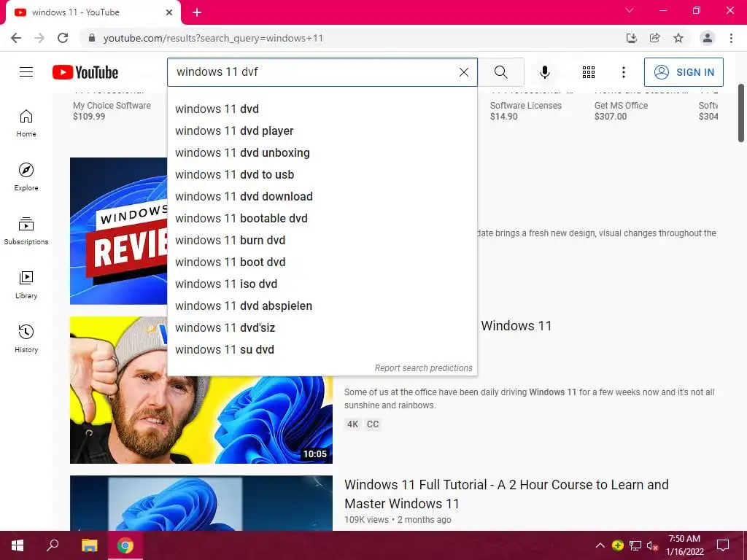Image resolution: width=747 pixels, height=560 pixels.
Task: Click Report search predictions link
Action: pos(424,368)
